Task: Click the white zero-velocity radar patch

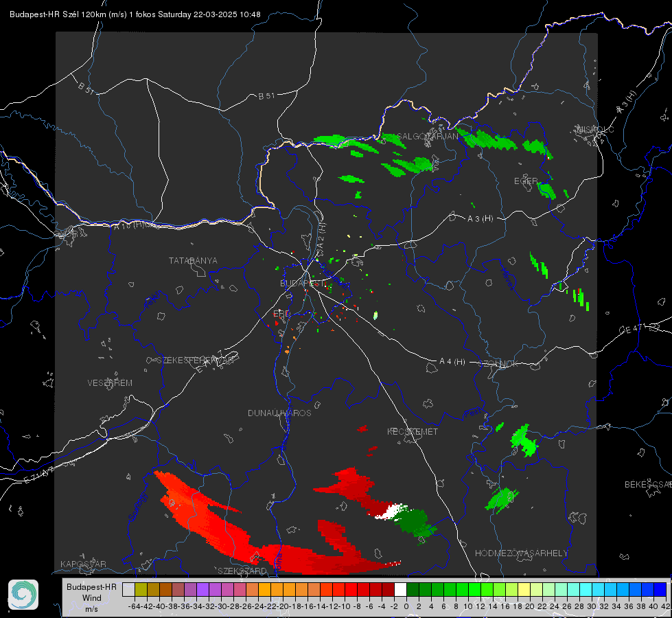Action: point(391,512)
